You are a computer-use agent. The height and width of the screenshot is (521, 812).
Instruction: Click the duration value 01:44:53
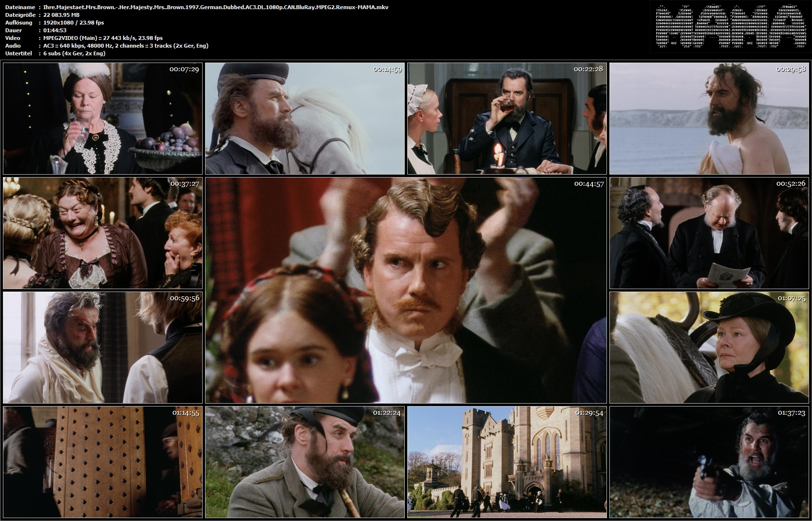point(54,30)
